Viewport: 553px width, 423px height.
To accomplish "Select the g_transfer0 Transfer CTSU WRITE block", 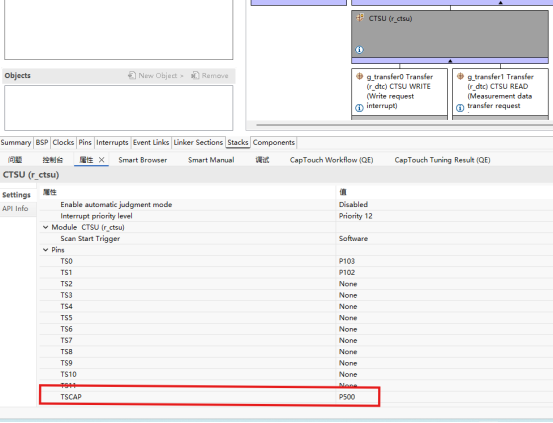I will [x=400, y=92].
